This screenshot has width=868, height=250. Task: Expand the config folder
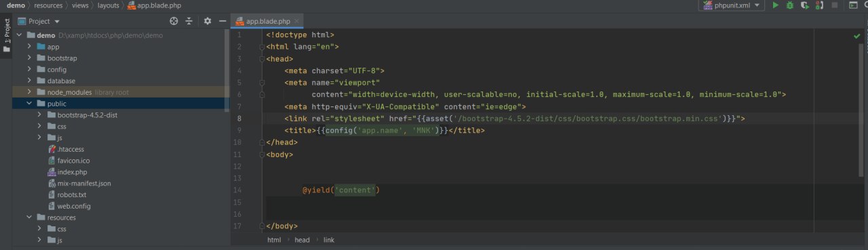coord(30,69)
